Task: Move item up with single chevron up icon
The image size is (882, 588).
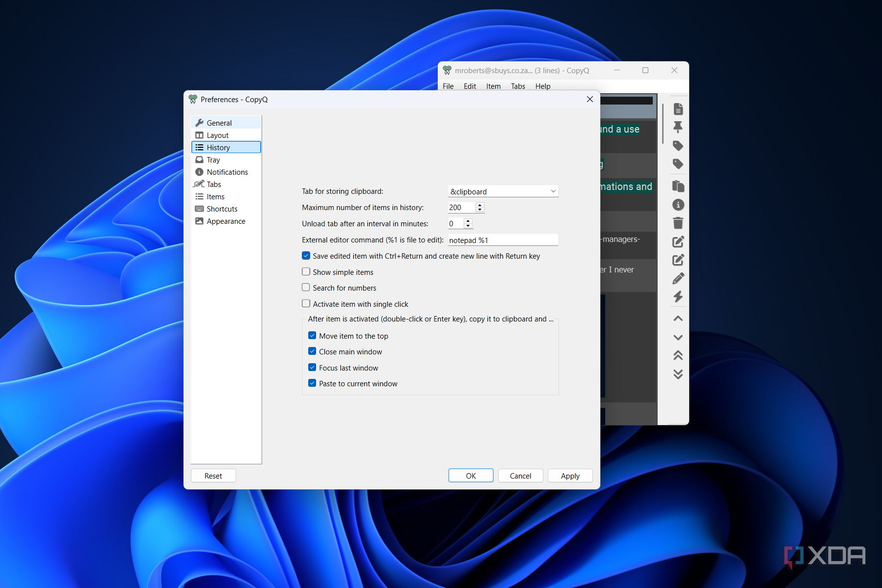Action: (678, 319)
